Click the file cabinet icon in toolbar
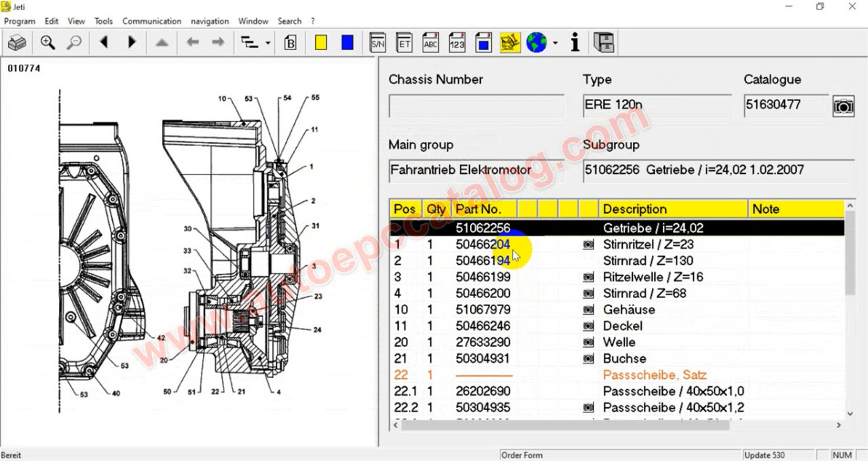The width and height of the screenshot is (868, 461). (x=603, y=43)
